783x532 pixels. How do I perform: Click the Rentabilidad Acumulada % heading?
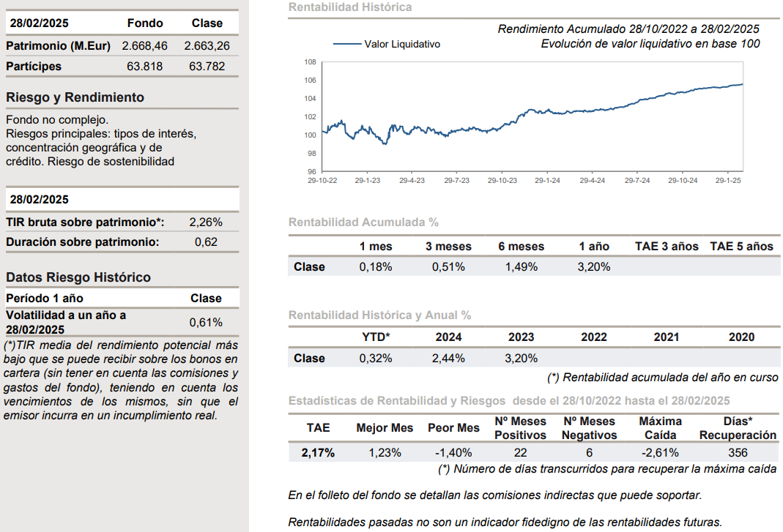click(363, 222)
